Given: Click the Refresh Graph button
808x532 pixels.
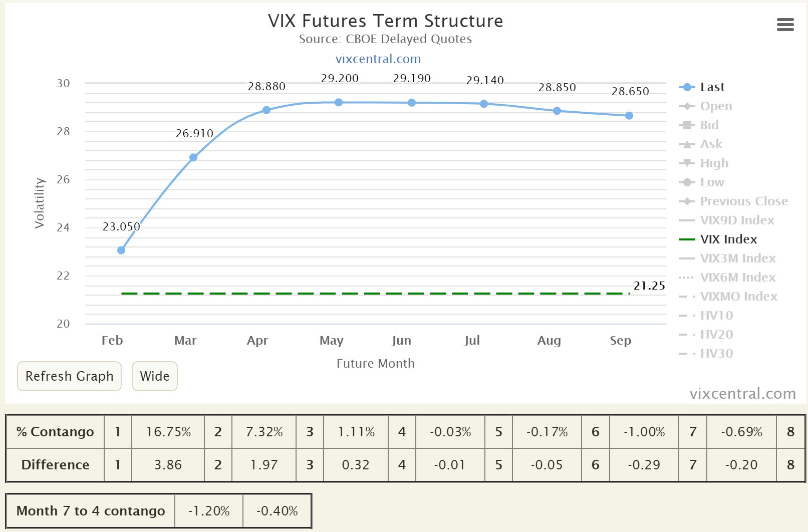Looking at the screenshot, I should click(x=69, y=376).
